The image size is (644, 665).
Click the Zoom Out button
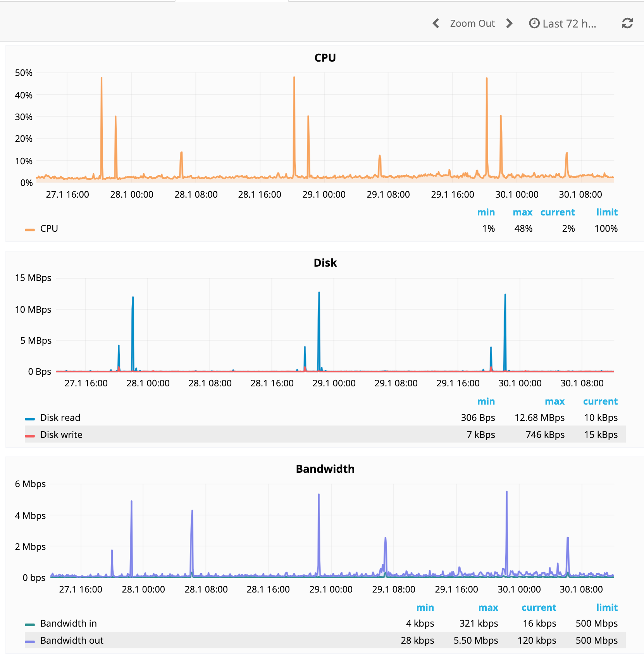pyautogui.click(x=472, y=23)
